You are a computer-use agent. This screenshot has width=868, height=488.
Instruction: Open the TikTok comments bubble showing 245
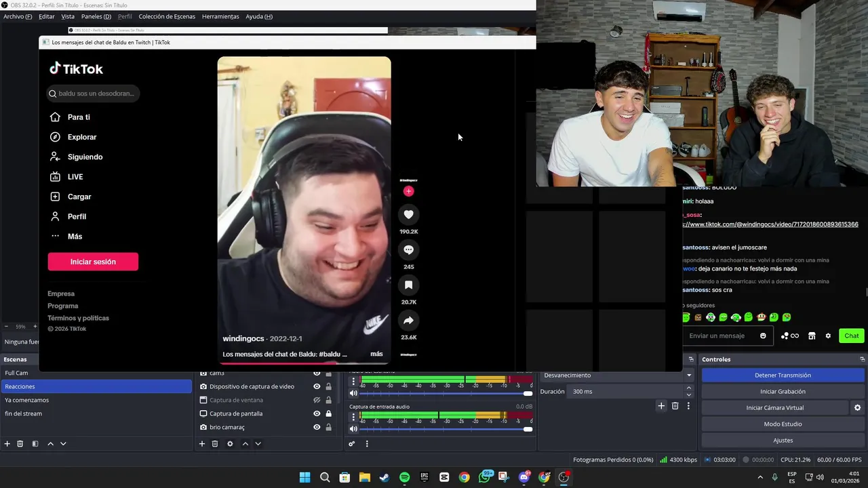[x=408, y=250]
